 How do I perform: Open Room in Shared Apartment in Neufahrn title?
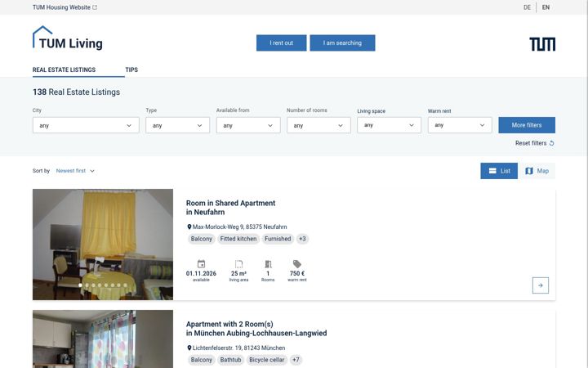pos(230,208)
